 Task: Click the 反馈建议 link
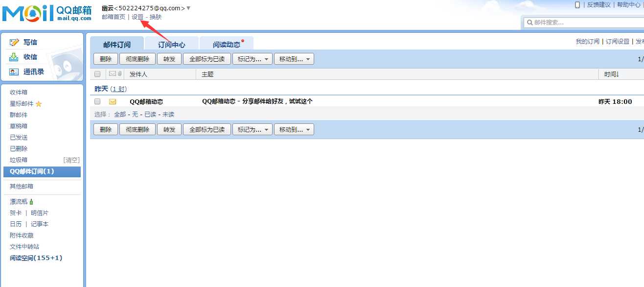599,5
